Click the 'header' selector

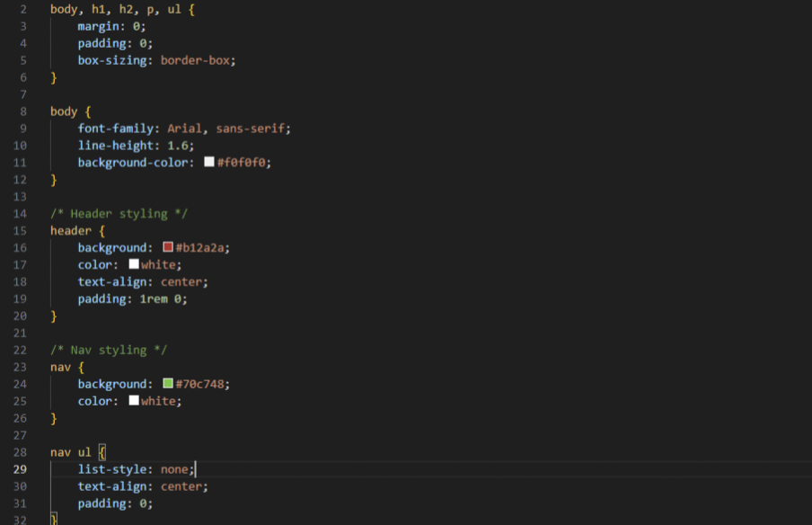[71, 231]
